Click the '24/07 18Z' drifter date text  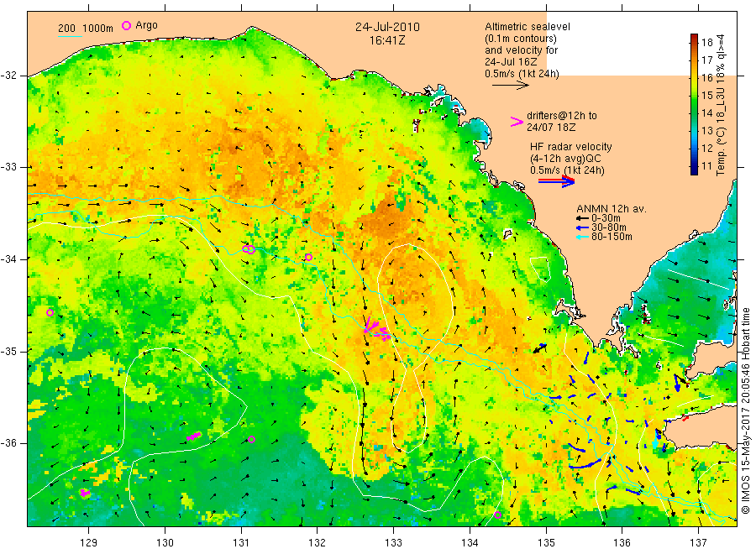[x=550, y=128]
